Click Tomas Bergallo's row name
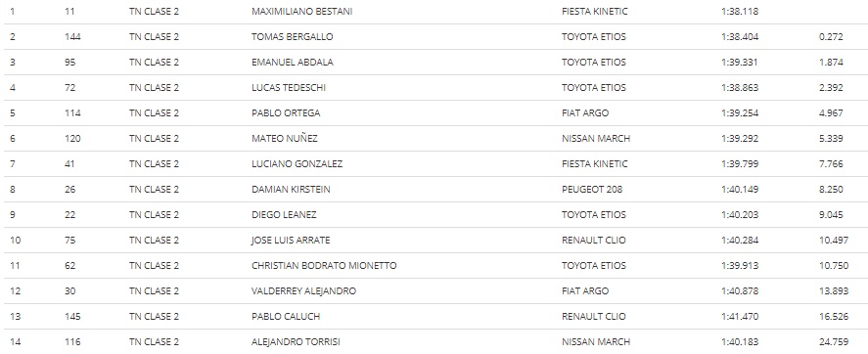The height and width of the screenshot is (354, 868). pos(293,36)
